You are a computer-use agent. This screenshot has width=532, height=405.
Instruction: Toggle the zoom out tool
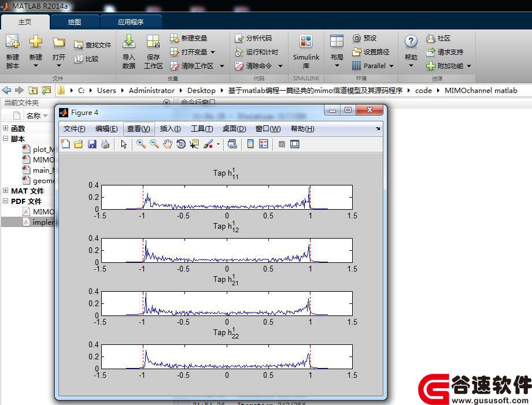[x=154, y=144]
